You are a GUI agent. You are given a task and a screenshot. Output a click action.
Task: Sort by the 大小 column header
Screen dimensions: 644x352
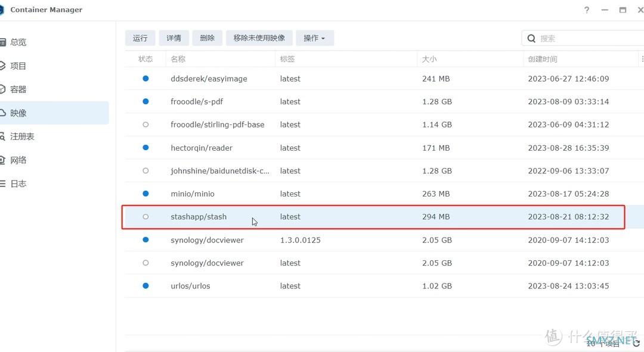(429, 59)
